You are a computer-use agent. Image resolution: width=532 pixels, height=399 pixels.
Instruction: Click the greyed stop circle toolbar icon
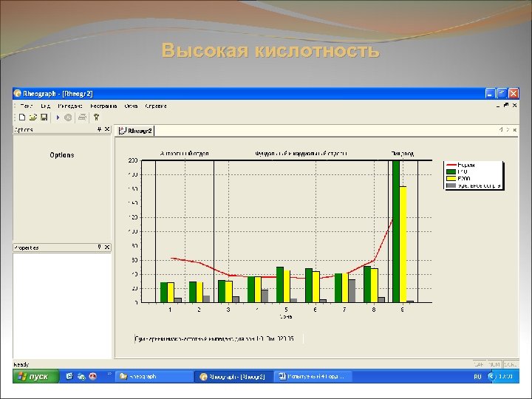pos(68,117)
